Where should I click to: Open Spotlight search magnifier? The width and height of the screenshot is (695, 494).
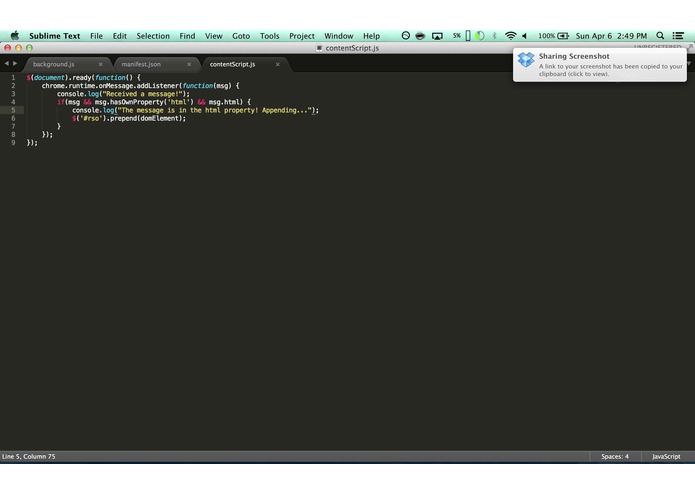pos(660,35)
